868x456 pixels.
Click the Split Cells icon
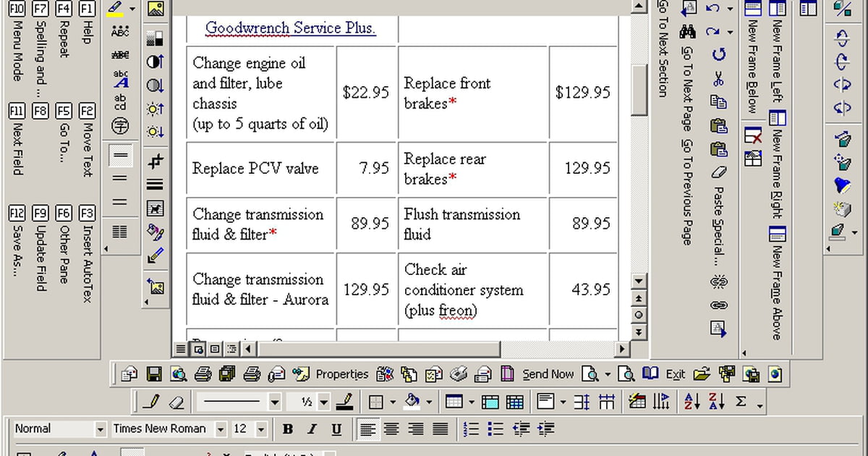click(x=515, y=402)
